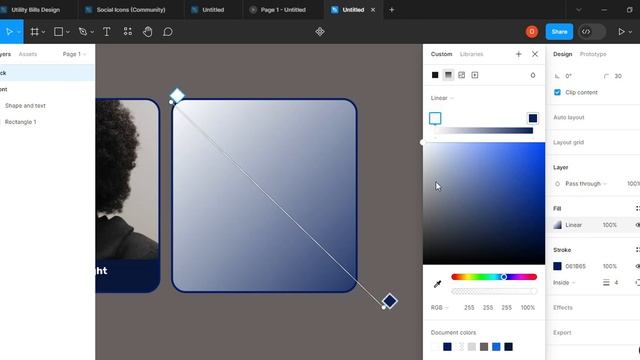Open Move tool dropdown arrow
The height and width of the screenshot is (360, 640).
(x=18, y=32)
